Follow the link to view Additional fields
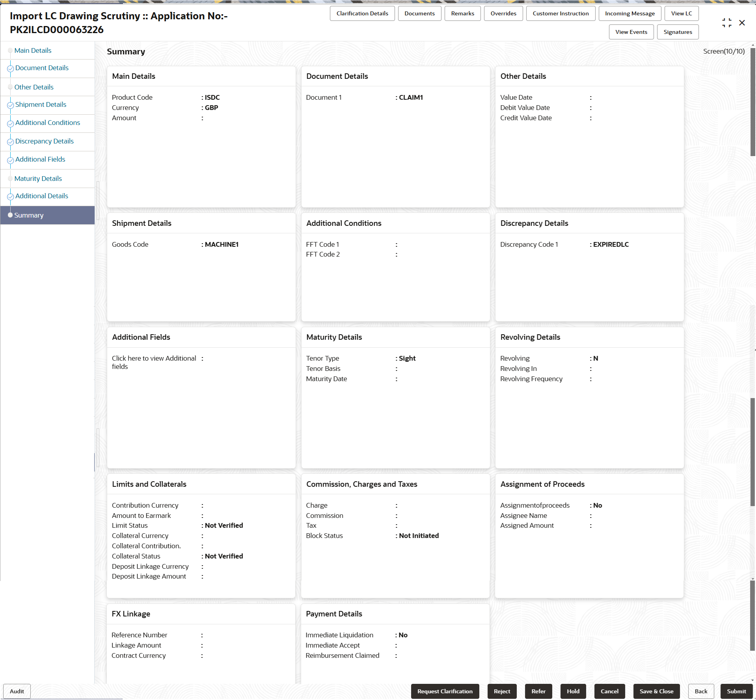This screenshot has height=700, width=756. click(x=154, y=362)
